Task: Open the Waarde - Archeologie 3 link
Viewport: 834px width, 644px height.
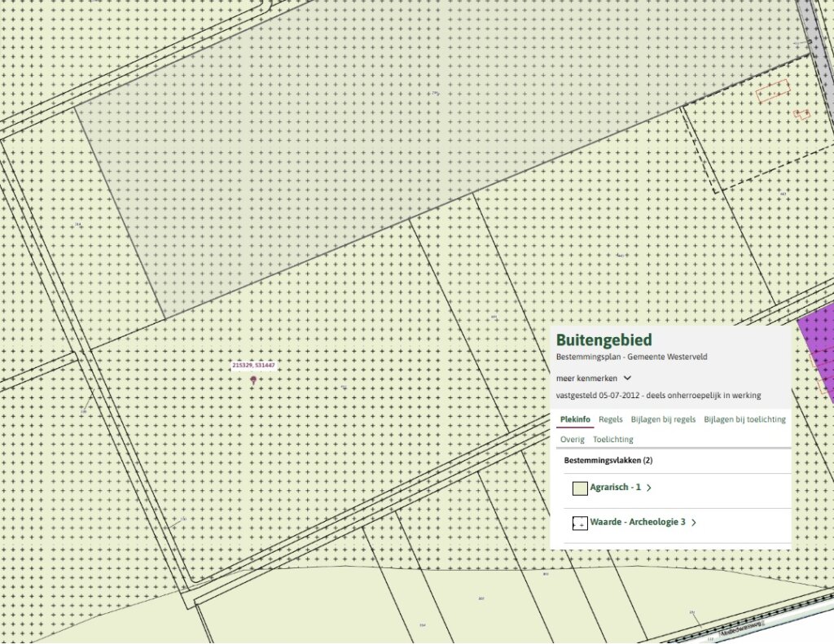Action: pyautogui.click(x=638, y=522)
